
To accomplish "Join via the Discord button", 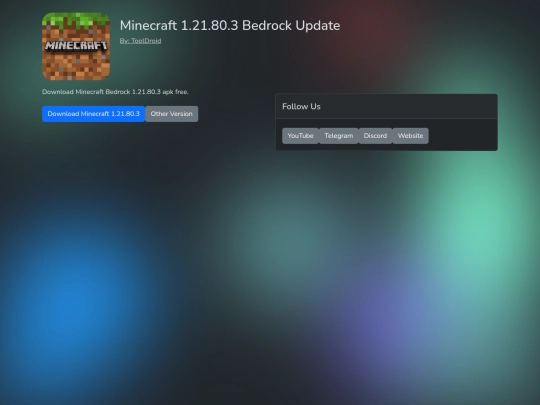I will point(375,136).
